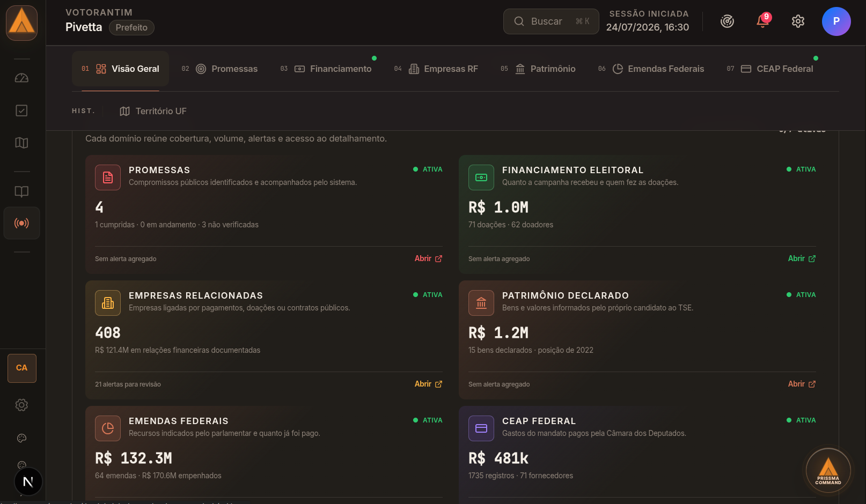
Task: Click the CEAP FEDERAL card title
Action: pos(539,421)
